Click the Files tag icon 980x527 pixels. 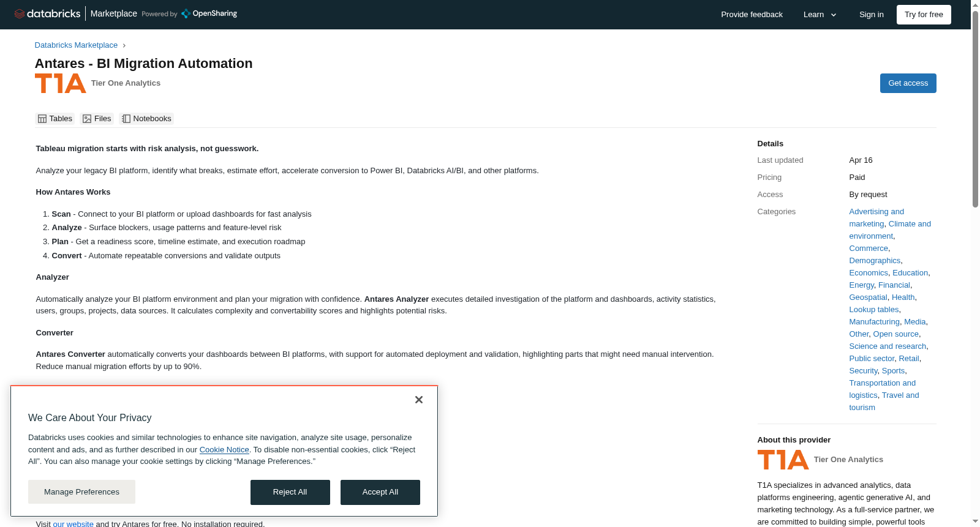pos(87,119)
